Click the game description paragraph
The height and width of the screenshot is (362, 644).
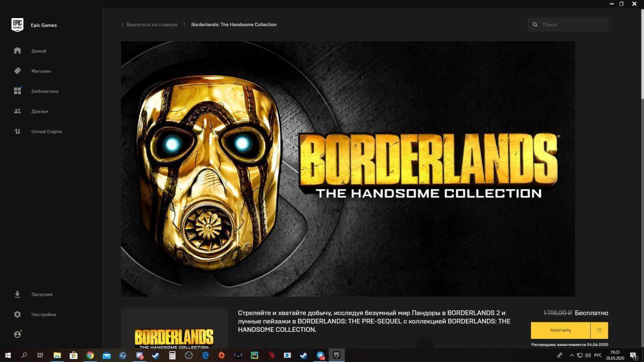pos(374,321)
